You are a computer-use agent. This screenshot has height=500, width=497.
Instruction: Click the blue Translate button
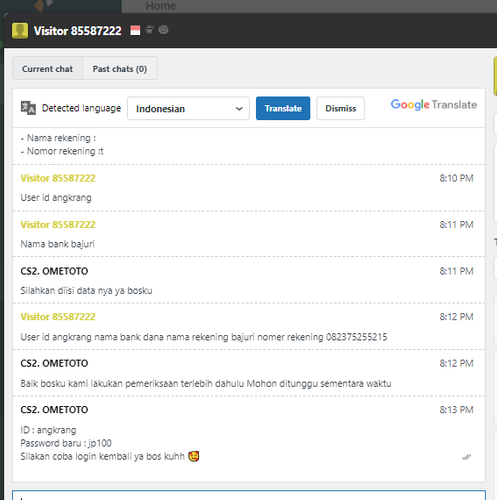[x=283, y=108]
